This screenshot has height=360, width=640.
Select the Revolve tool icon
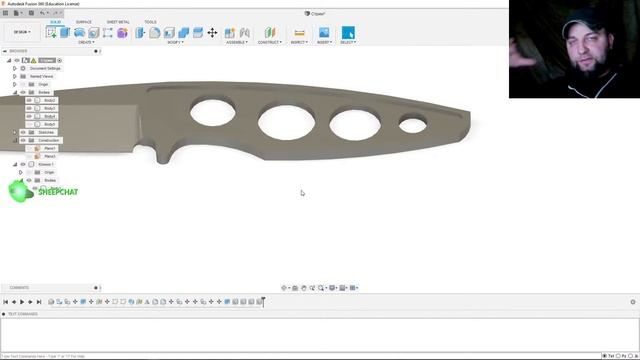(x=79, y=33)
